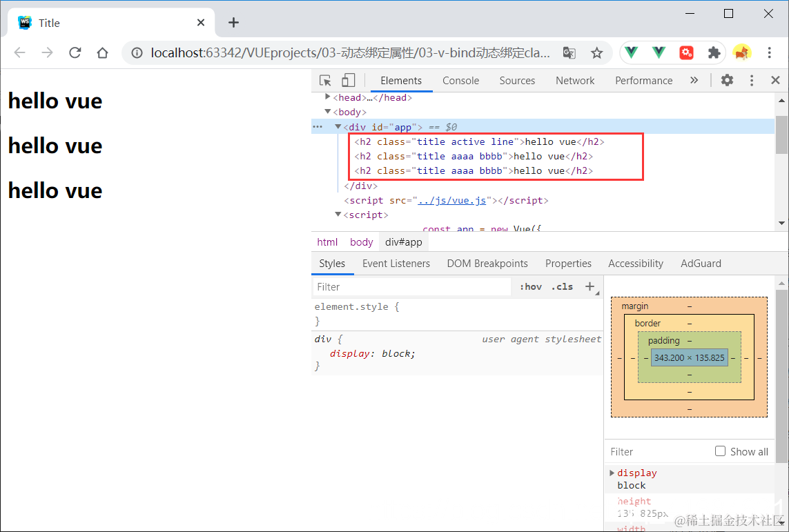Show more DevTools tabs chevron
The width and height of the screenshot is (789, 532).
(x=694, y=81)
